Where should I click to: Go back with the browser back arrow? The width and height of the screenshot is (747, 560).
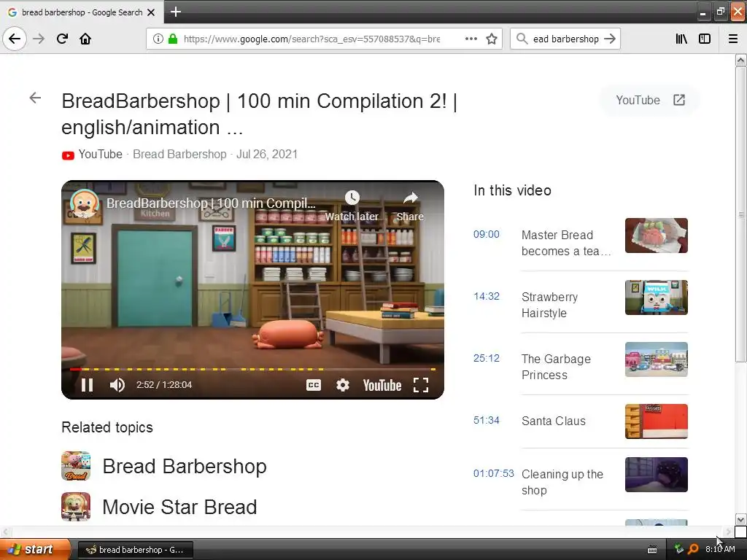click(x=15, y=39)
